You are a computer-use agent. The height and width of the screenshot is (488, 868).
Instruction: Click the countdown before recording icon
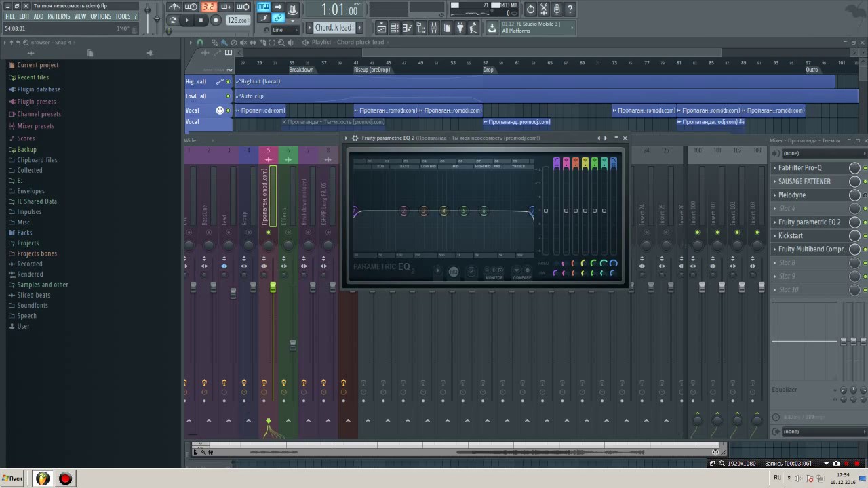tap(191, 7)
